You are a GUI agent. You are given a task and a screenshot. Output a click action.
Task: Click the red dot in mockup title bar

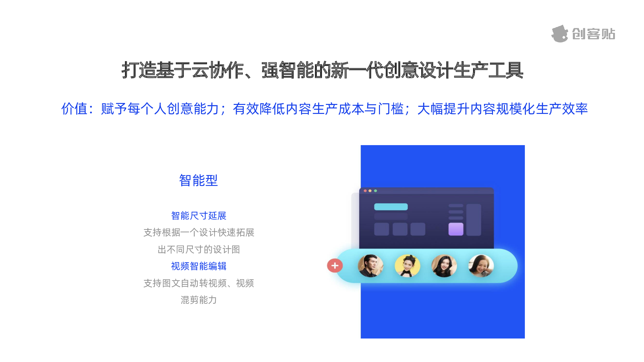(x=365, y=191)
